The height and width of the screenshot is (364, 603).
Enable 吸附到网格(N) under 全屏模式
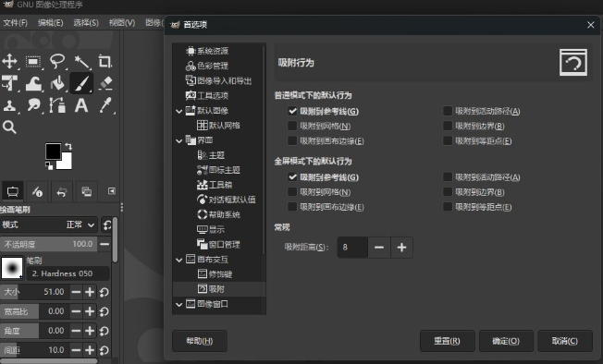(x=292, y=192)
